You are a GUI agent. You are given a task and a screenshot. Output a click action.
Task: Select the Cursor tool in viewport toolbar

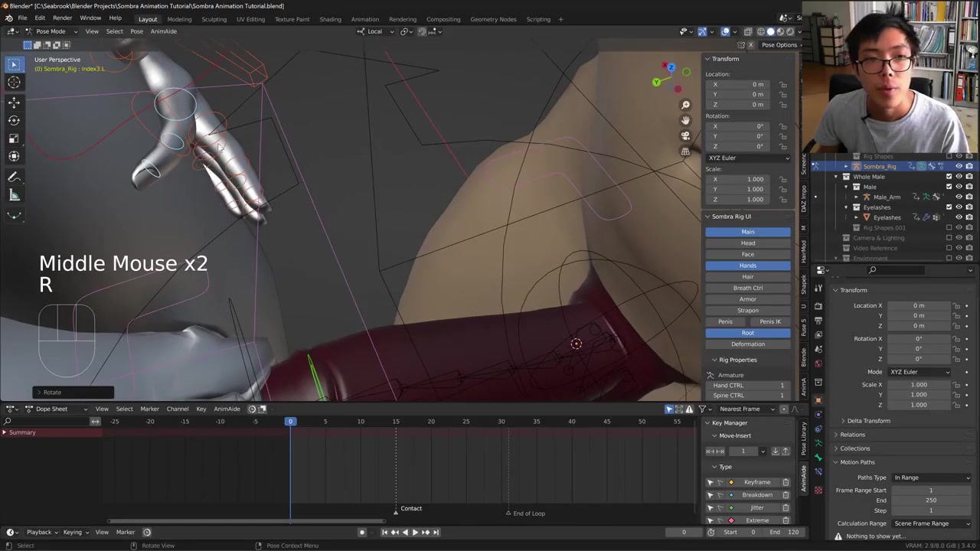pos(14,83)
